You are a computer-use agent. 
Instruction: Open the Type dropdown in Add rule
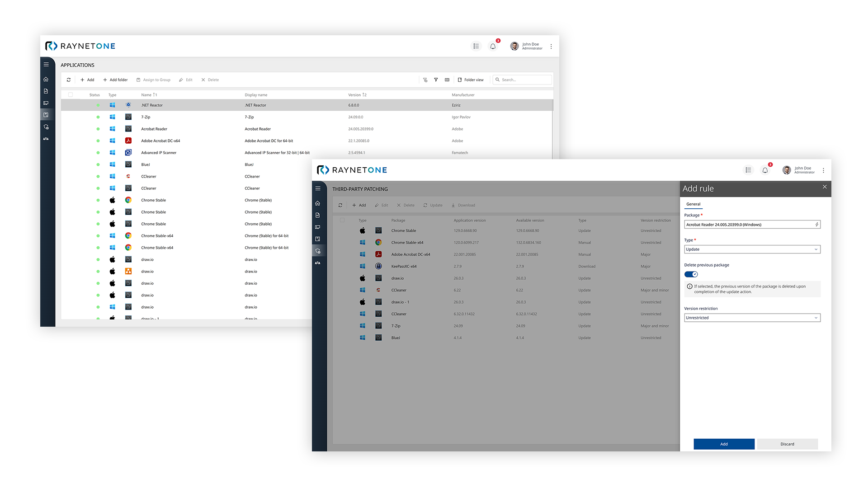[752, 249]
